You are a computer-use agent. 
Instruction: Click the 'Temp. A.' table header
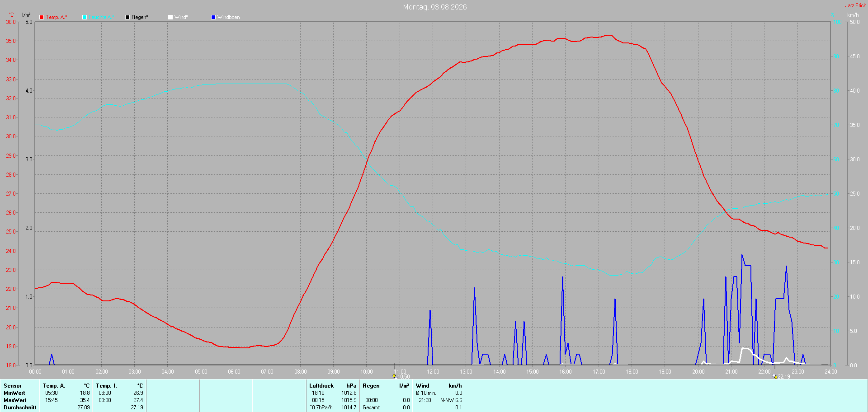[54, 386]
